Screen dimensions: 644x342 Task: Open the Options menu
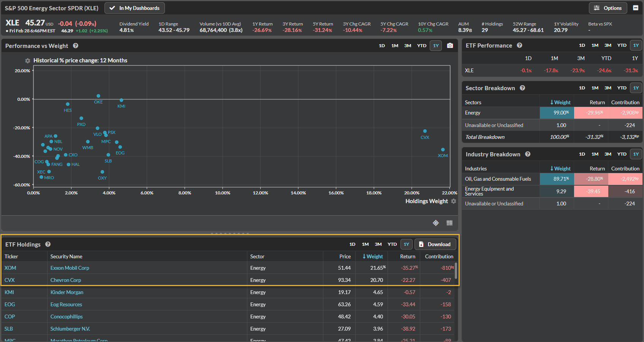(x=608, y=8)
